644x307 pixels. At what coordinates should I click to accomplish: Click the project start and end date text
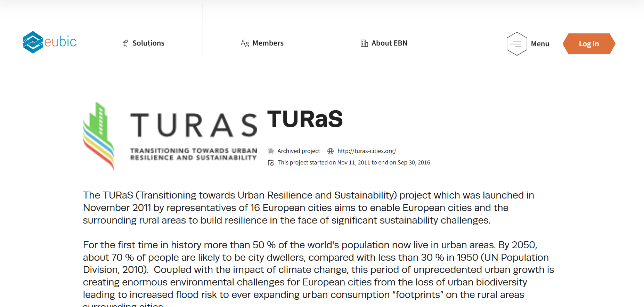354,163
